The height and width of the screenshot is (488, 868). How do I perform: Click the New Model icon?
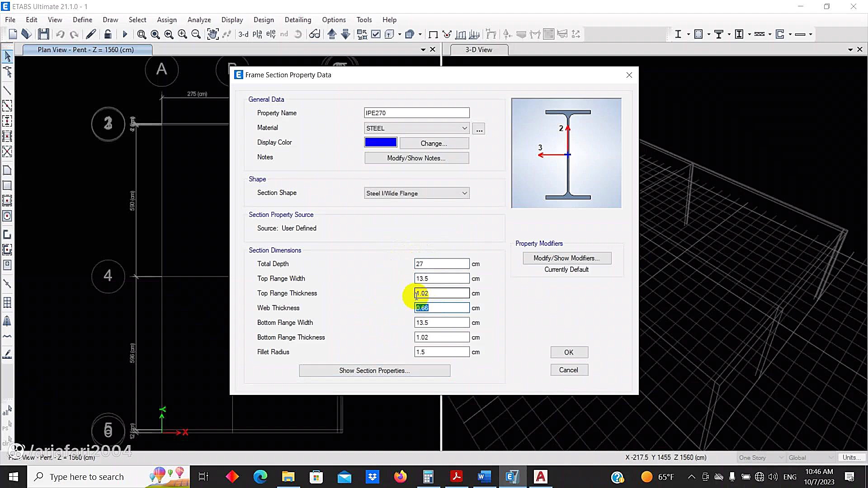[13, 34]
